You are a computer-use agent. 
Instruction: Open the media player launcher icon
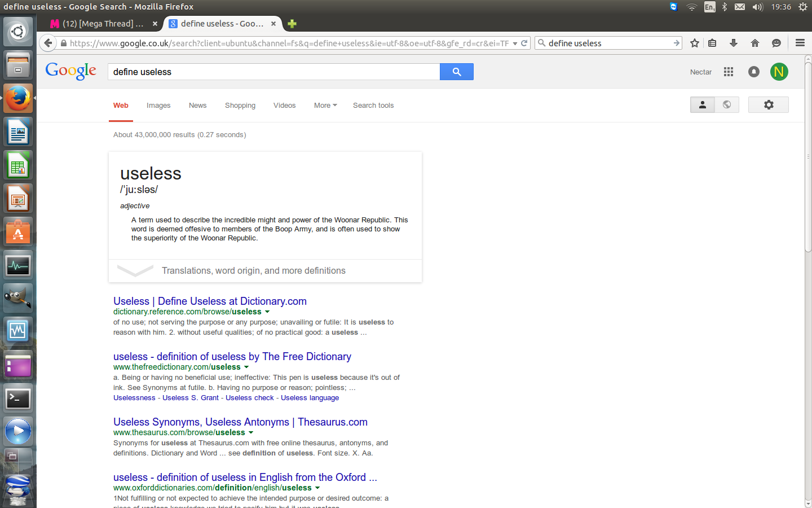[18, 432]
